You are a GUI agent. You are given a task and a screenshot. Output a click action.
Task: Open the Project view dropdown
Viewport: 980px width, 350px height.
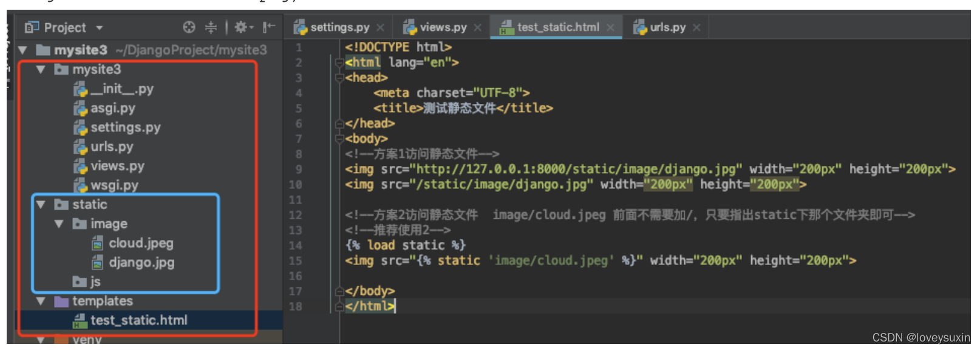coord(99,28)
